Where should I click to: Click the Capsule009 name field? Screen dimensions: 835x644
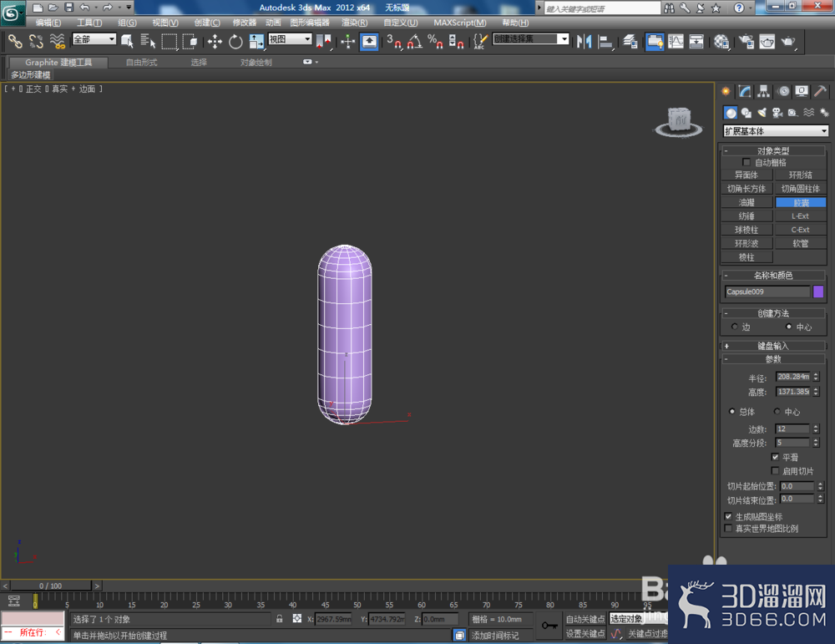click(767, 292)
